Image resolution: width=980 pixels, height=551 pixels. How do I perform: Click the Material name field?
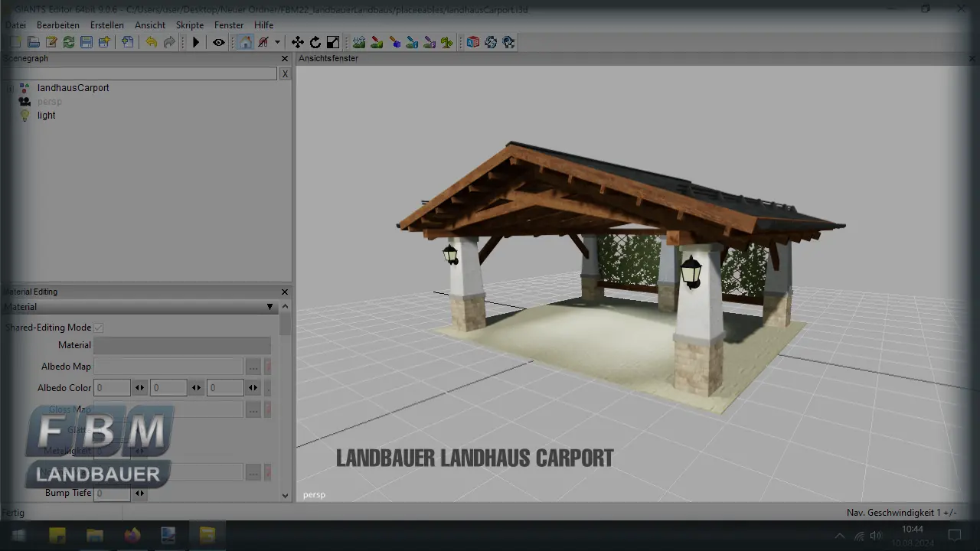pos(182,345)
